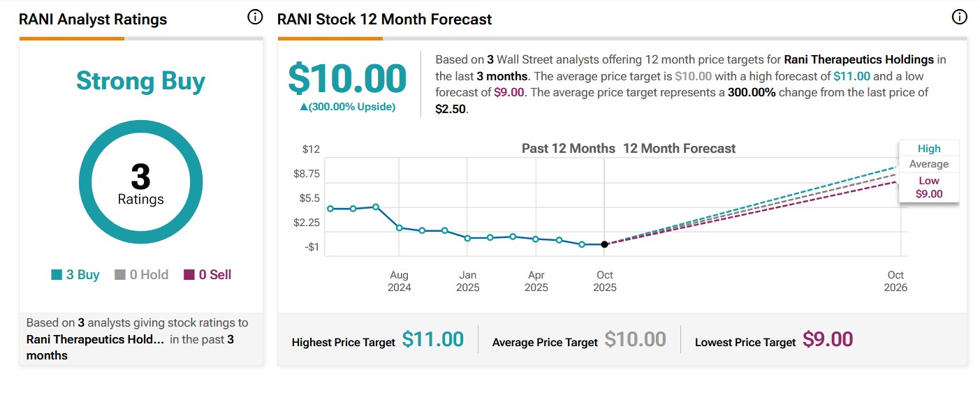
Task: Click the black Oct 2025 data point
Action: click(605, 244)
